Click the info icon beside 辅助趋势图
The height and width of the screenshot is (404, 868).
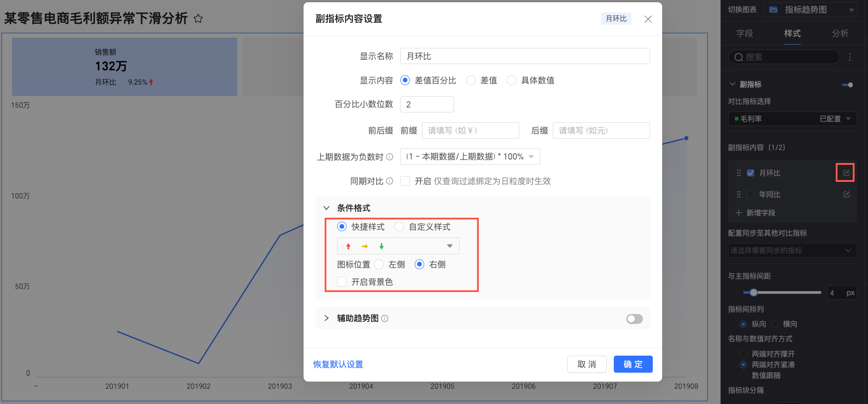pyautogui.click(x=385, y=318)
